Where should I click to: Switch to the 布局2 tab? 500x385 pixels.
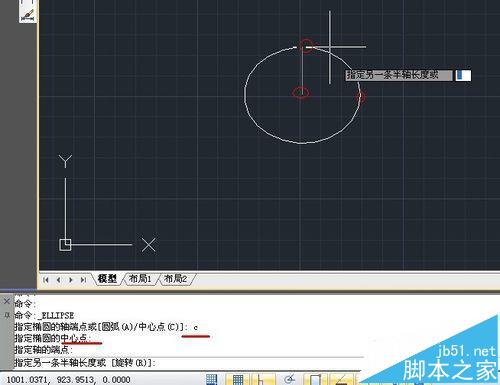point(176,279)
